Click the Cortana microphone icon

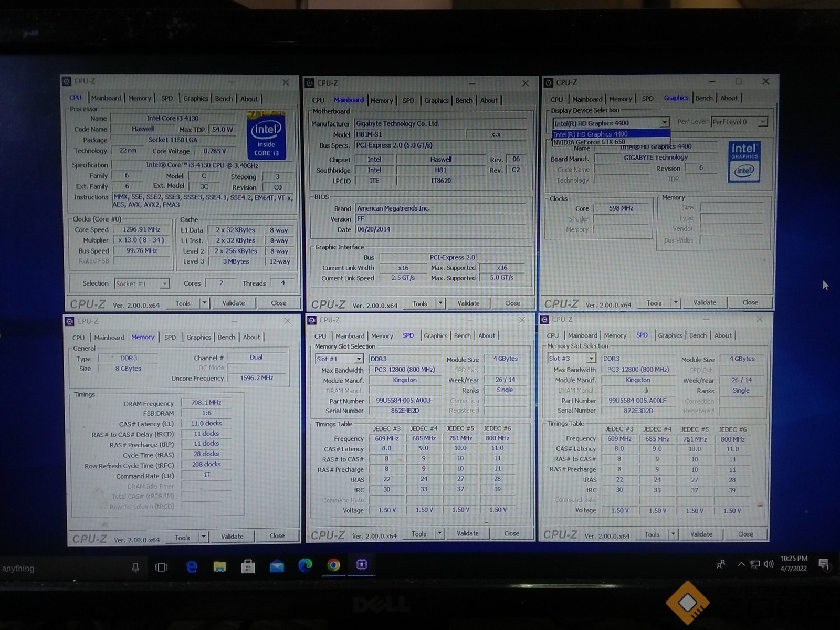coord(135,568)
